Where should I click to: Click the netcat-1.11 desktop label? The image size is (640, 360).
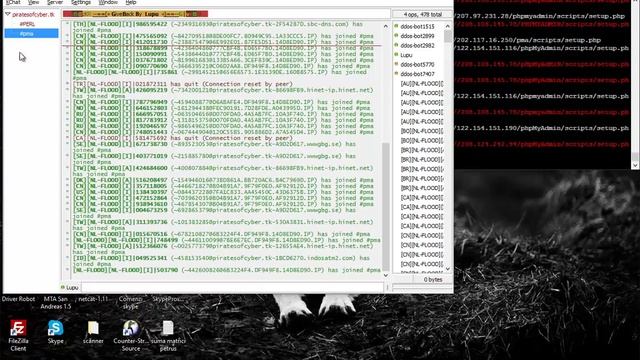click(93, 299)
